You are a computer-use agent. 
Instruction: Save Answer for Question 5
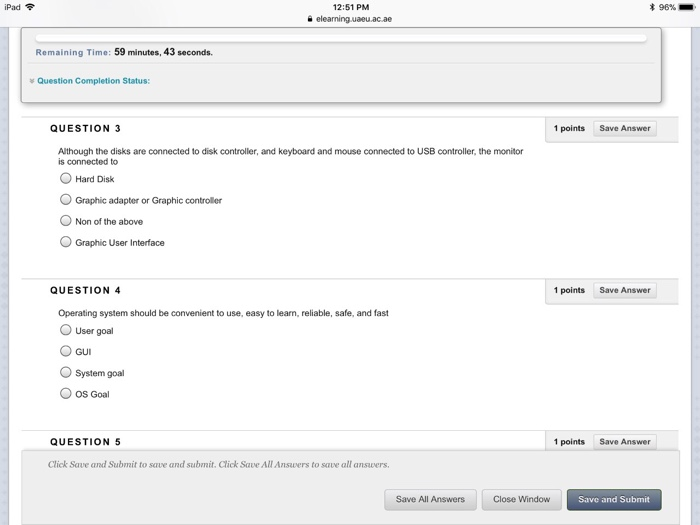point(625,442)
